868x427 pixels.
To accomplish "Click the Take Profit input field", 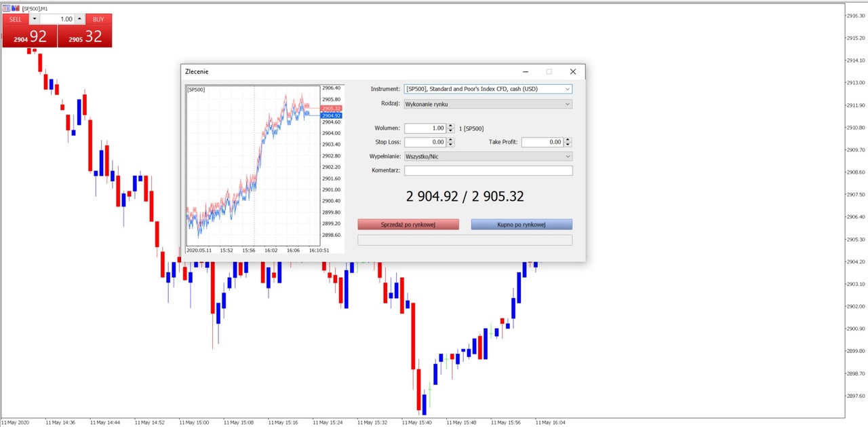I will [542, 142].
